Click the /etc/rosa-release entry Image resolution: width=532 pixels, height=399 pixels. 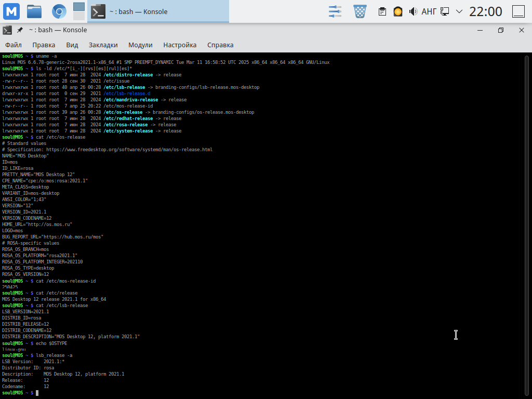tap(126, 125)
